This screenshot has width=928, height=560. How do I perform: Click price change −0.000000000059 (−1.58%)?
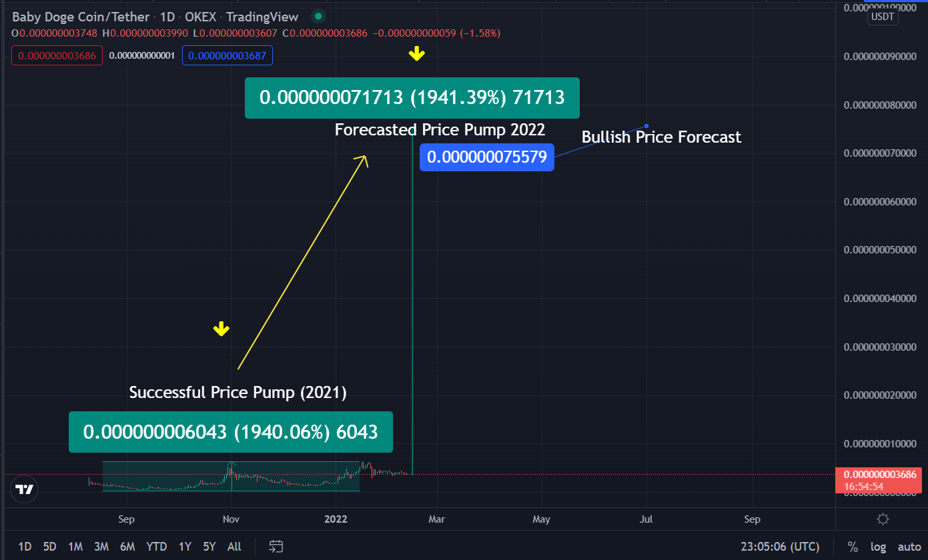point(436,33)
